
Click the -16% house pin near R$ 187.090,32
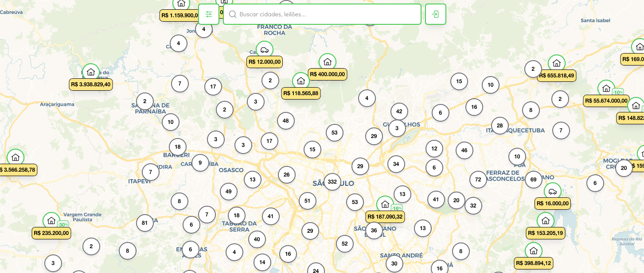tap(385, 204)
